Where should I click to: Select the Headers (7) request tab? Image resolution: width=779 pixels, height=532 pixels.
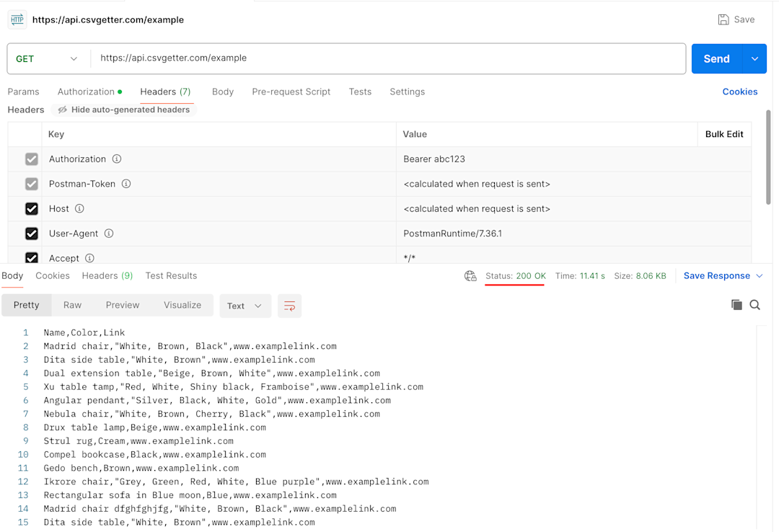coord(165,92)
